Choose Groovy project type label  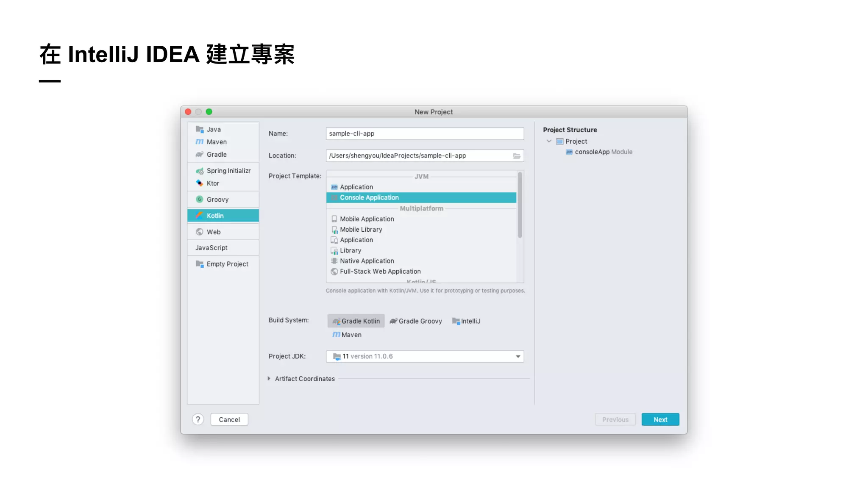217,200
